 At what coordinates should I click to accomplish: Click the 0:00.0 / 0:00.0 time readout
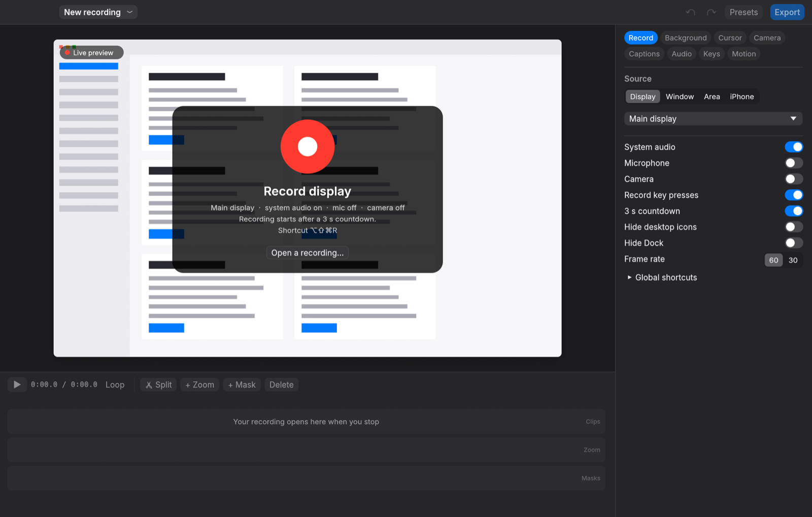pyautogui.click(x=64, y=384)
